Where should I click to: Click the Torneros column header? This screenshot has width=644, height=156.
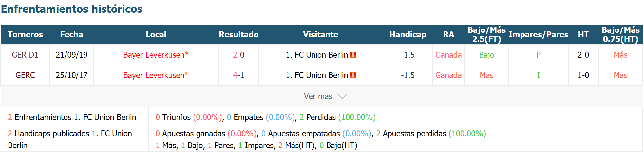coord(25,34)
